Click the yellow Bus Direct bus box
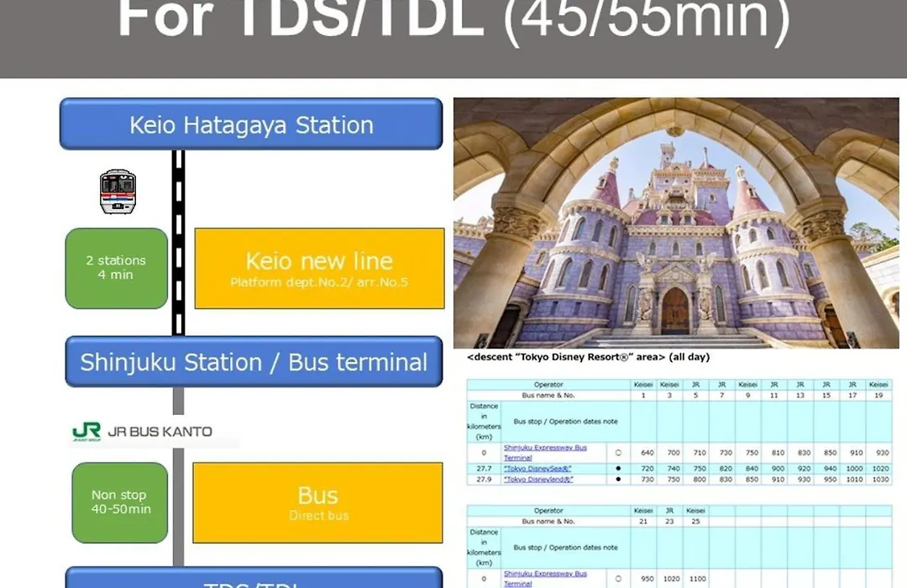The height and width of the screenshot is (588, 907). (x=317, y=502)
